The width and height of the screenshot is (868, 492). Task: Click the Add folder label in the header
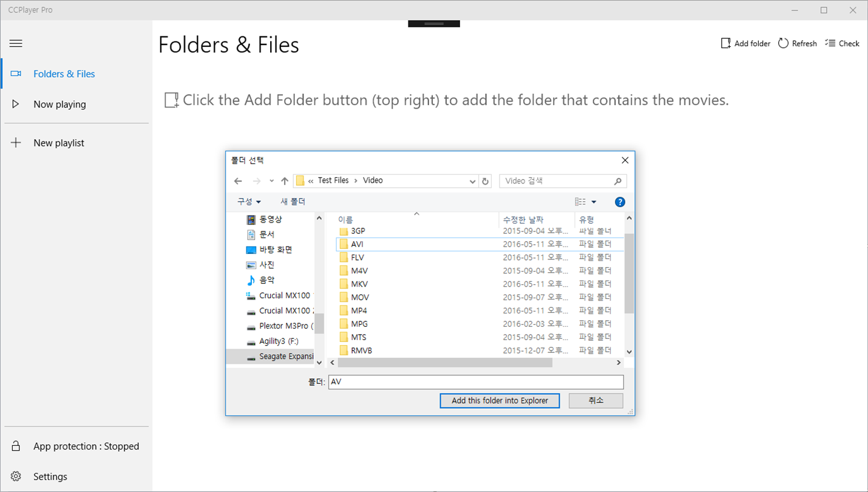[x=752, y=43]
